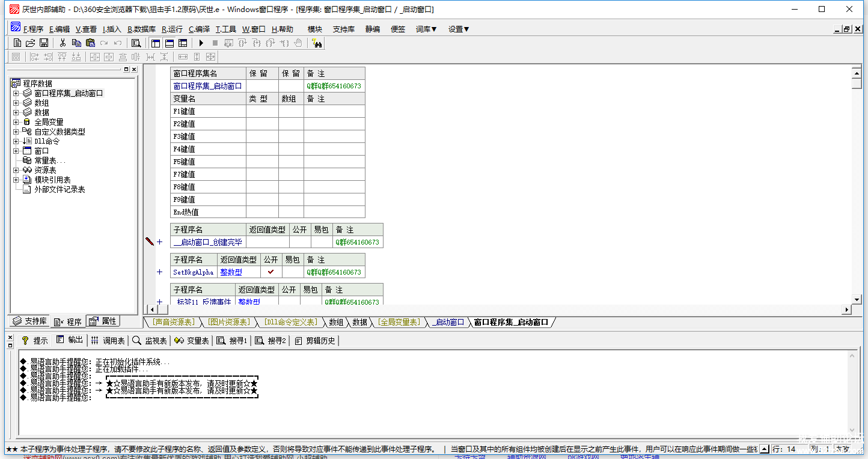The height and width of the screenshot is (459, 868).
Task: Click the same-size four-arrow icon
Action: tap(210, 56)
